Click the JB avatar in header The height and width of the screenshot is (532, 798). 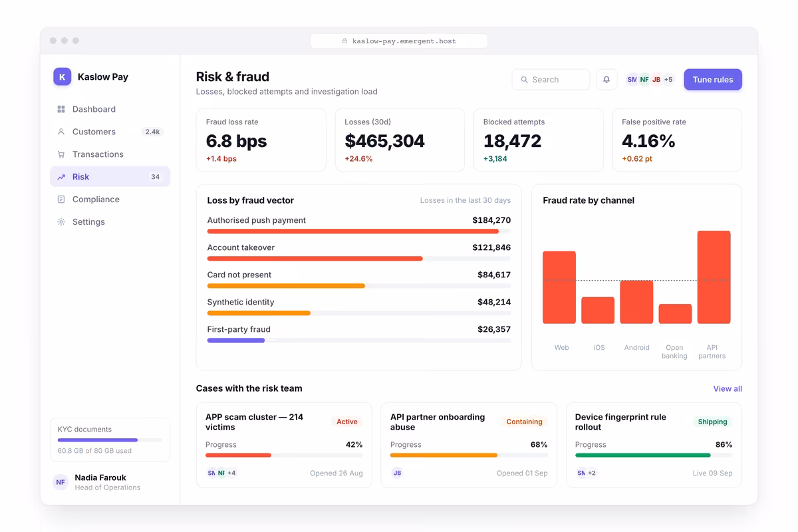(x=656, y=80)
